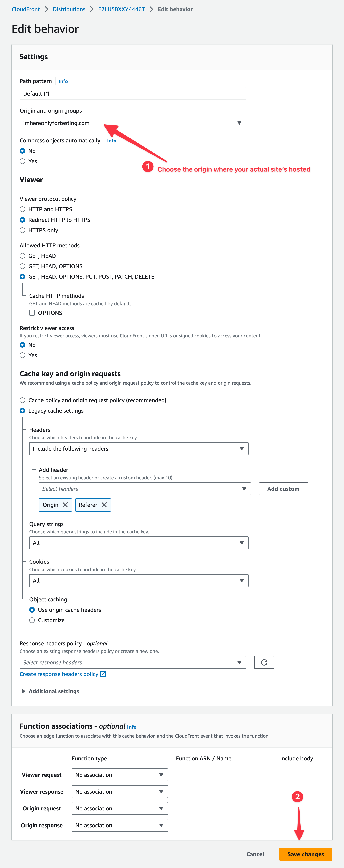Click the refresh response headers icon
Screen dimensions: 344x868
click(264, 662)
